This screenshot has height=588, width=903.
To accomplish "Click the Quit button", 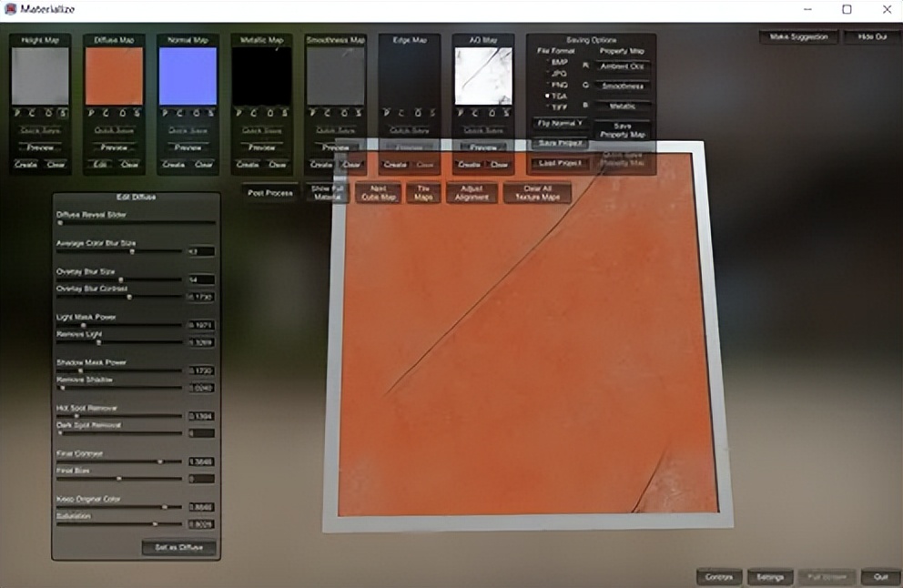I will [x=880, y=576].
